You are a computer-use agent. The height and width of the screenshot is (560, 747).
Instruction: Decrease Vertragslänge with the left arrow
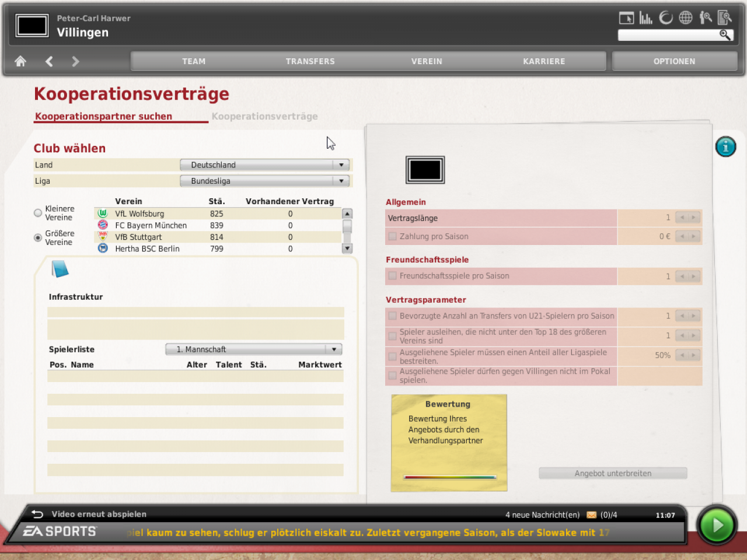[x=682, y=218]
